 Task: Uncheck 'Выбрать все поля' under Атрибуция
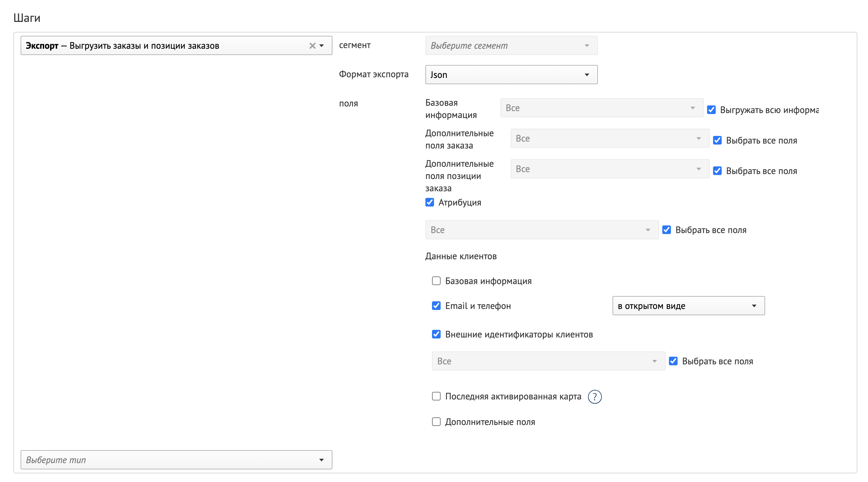tap(666, 230)
